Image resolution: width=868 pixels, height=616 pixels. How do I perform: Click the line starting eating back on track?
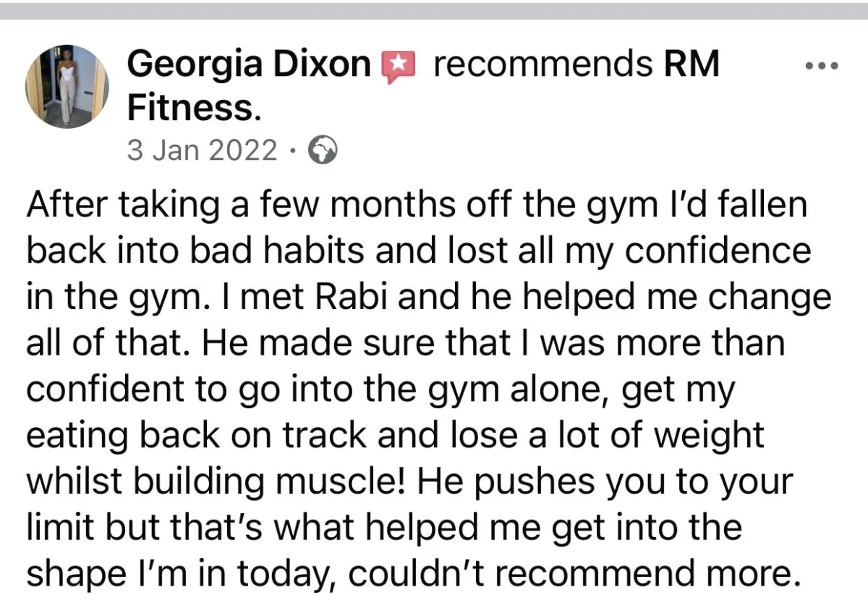coord(395,438)
